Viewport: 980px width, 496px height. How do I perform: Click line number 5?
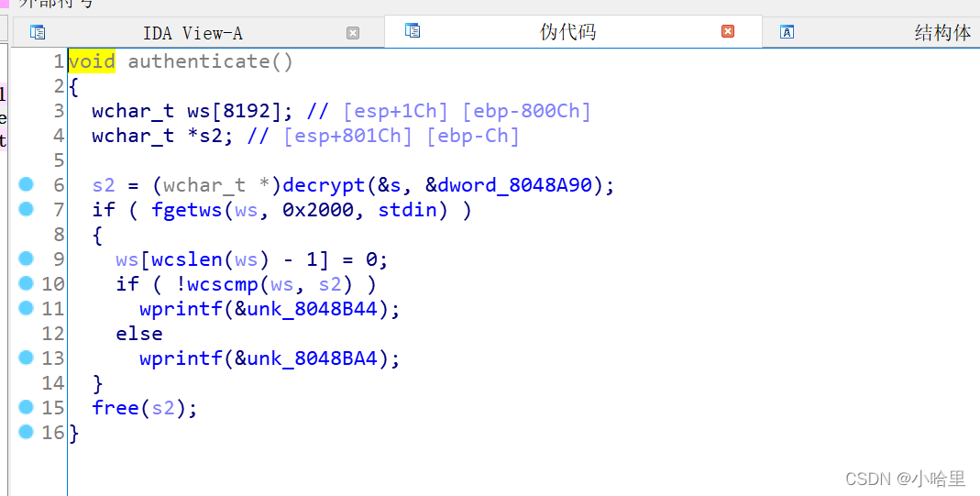58,160
